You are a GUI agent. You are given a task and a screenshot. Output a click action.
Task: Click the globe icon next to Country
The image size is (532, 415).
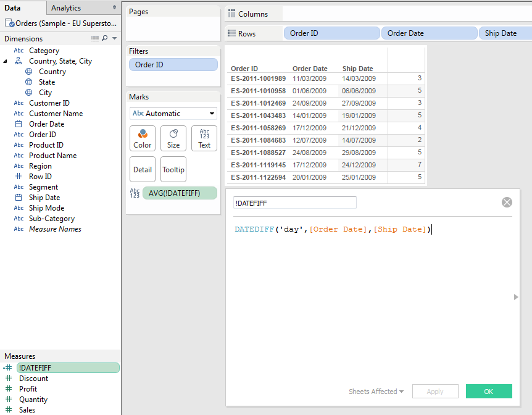(28, 72)
